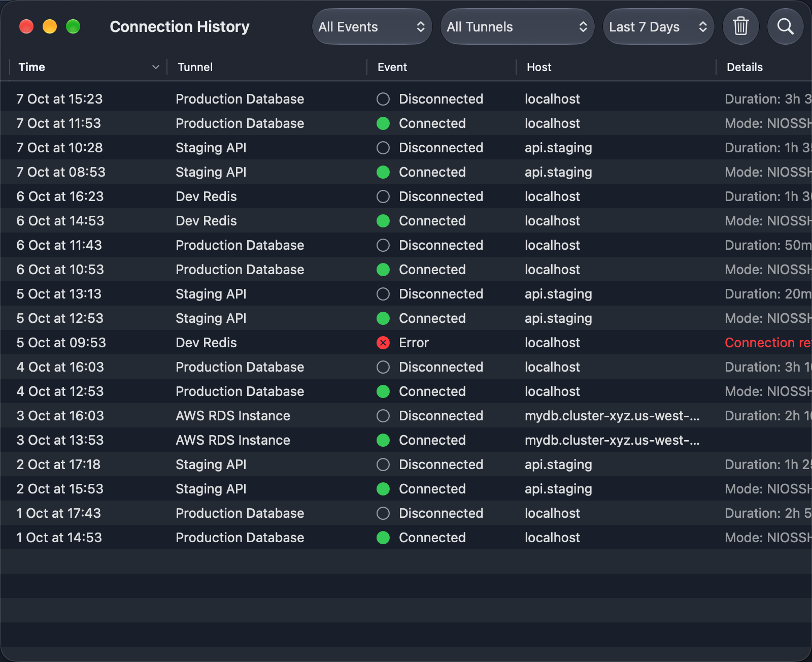Image resolution: width=812 pixels, height=662 pixels.
Task: Click the 'Duration: 20m' detail cell
Action: (x=768, y=294)
